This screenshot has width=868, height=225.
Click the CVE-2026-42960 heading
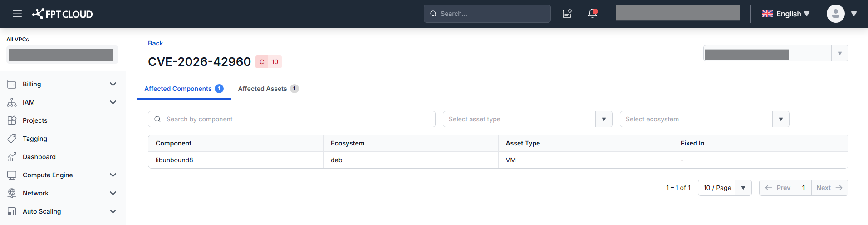click(x=199, y=61)
